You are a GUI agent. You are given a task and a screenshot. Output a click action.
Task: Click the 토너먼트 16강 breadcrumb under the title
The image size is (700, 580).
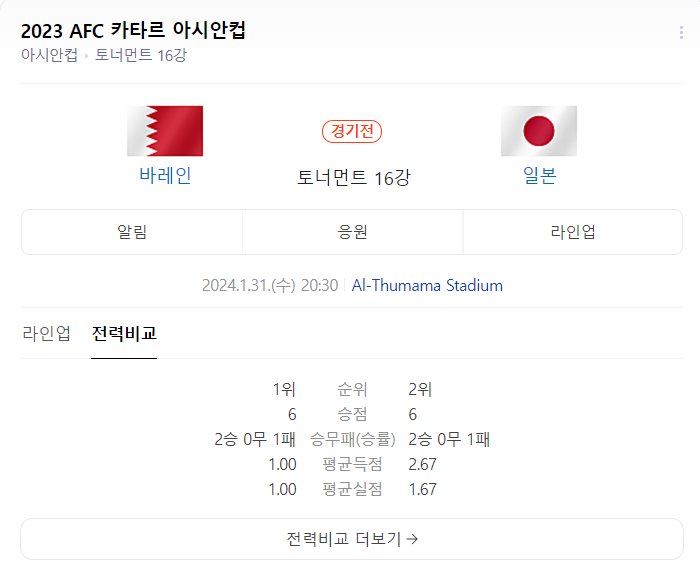141,55
